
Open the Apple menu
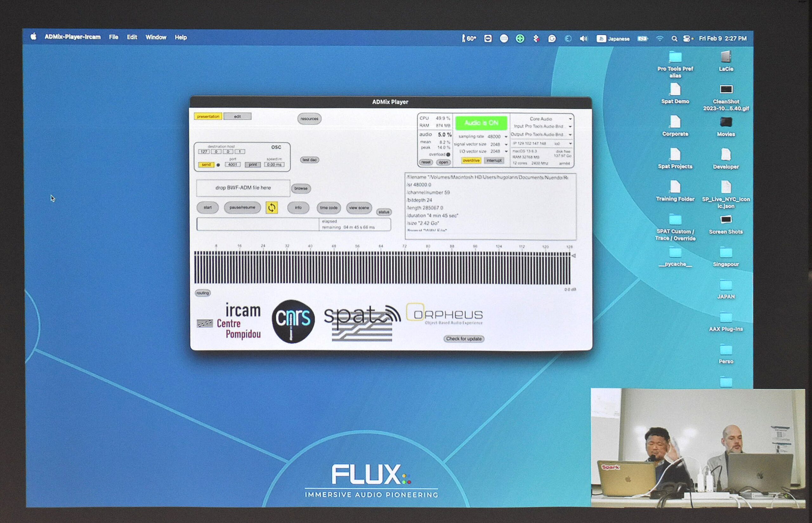point(33,37)
